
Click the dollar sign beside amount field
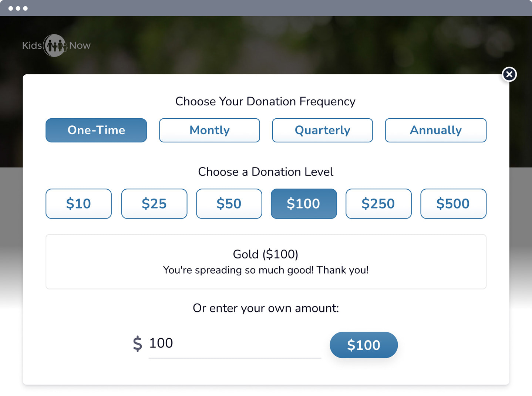click(x=138, y=343)
